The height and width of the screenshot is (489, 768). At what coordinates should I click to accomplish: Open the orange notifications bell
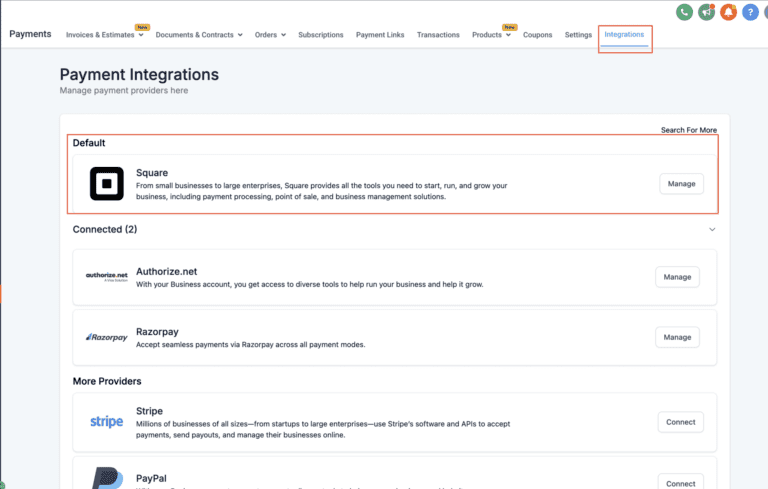[728, 12]
